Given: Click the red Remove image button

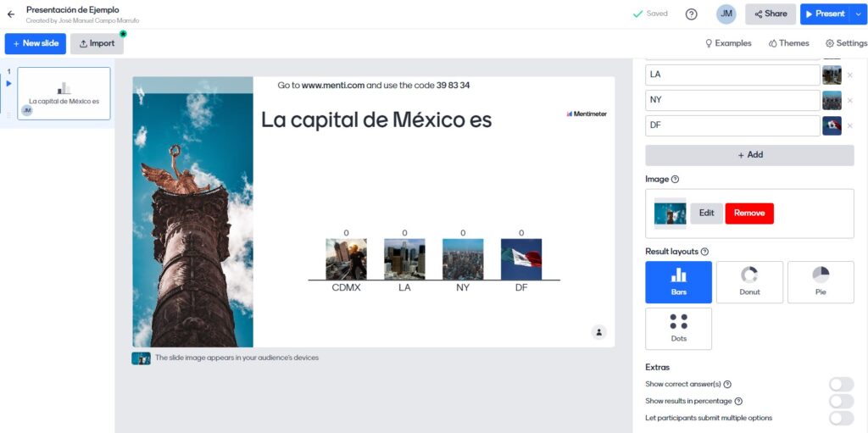Looking at the screenshot, I should point(749,214).
